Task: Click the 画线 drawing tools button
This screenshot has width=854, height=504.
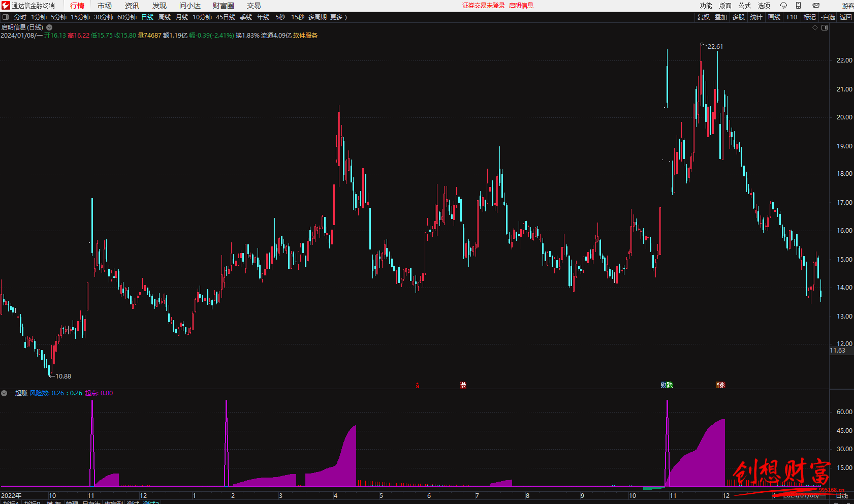Action: (x=774, y=17)
